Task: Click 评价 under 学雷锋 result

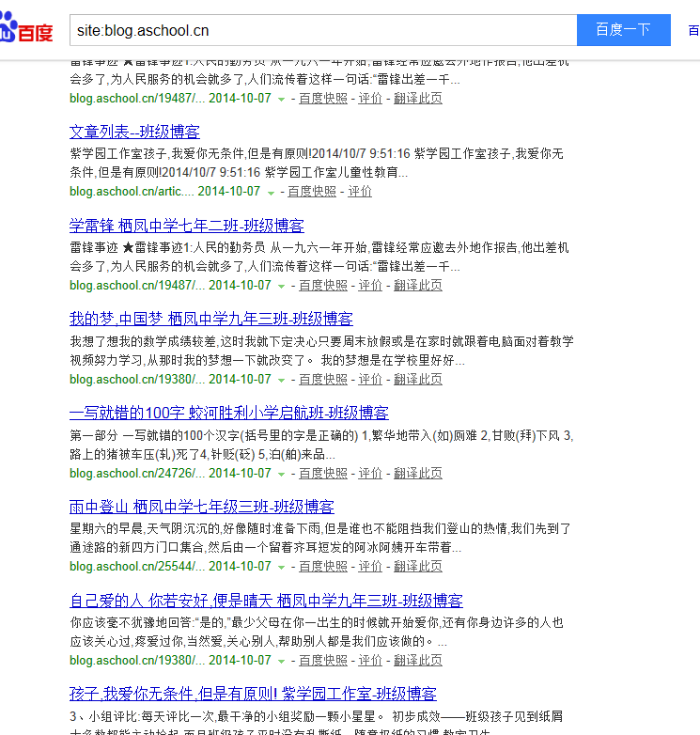Action: tap(370, 285)
